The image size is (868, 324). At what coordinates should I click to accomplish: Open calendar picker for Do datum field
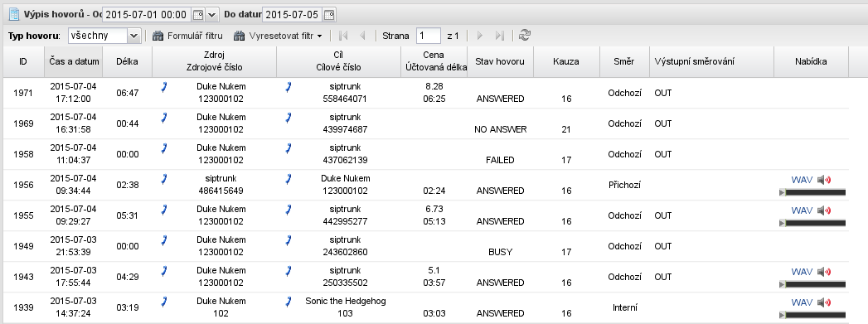tap(329, 14)
